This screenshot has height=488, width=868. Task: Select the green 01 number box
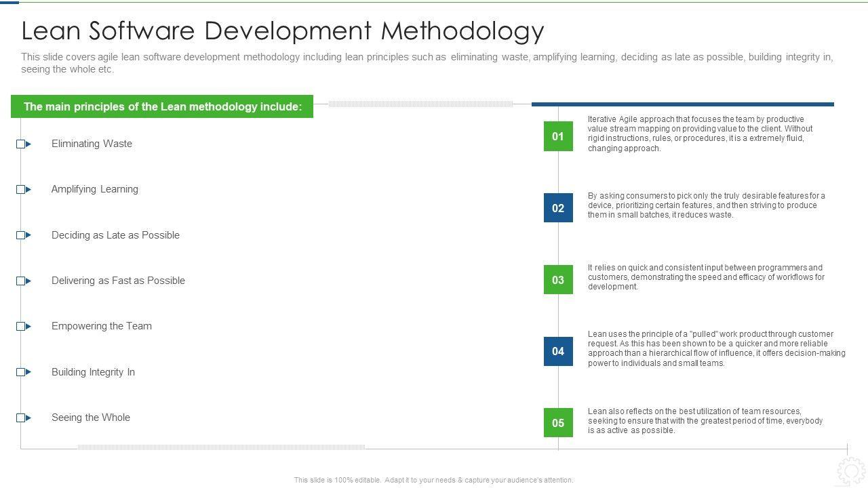558,136
